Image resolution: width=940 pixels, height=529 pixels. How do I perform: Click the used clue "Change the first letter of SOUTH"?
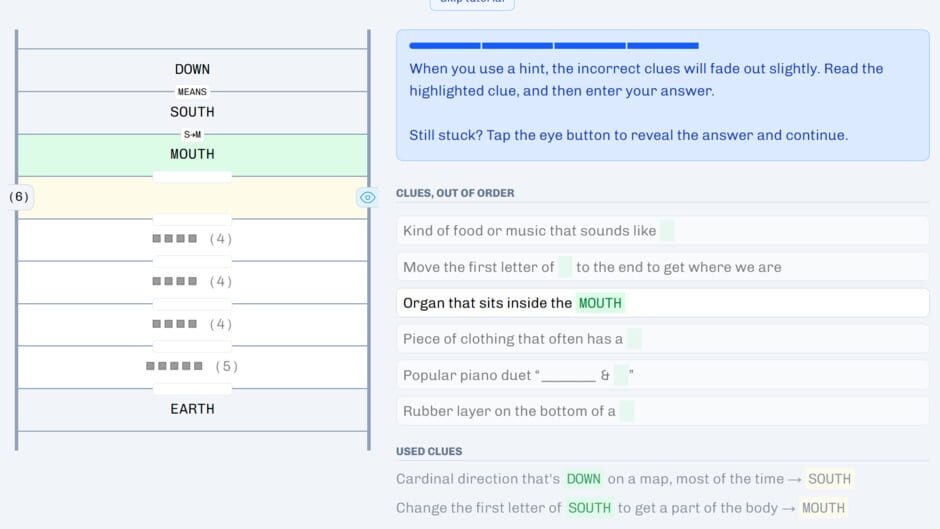pos(620,508)
